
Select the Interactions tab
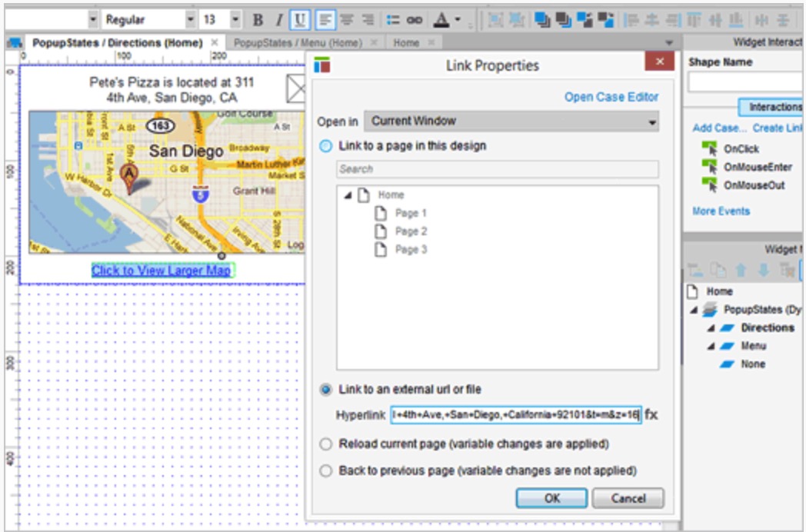point(770,107)
